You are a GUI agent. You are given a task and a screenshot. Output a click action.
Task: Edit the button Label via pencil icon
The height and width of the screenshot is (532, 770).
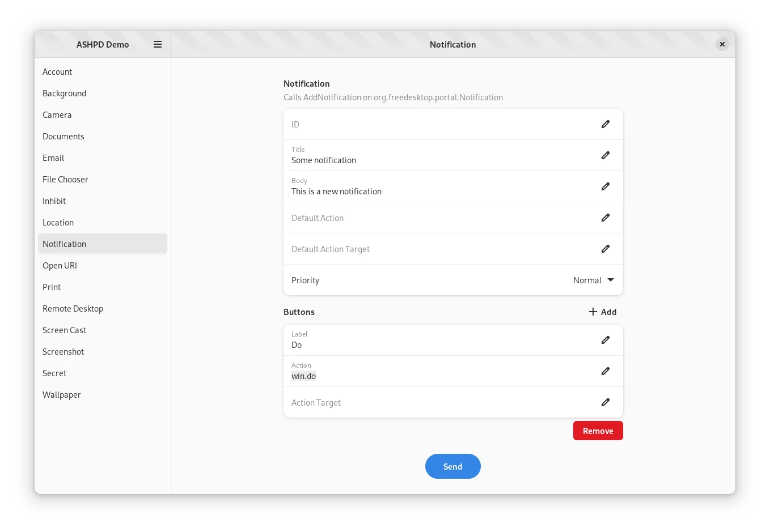coord(606,340)
